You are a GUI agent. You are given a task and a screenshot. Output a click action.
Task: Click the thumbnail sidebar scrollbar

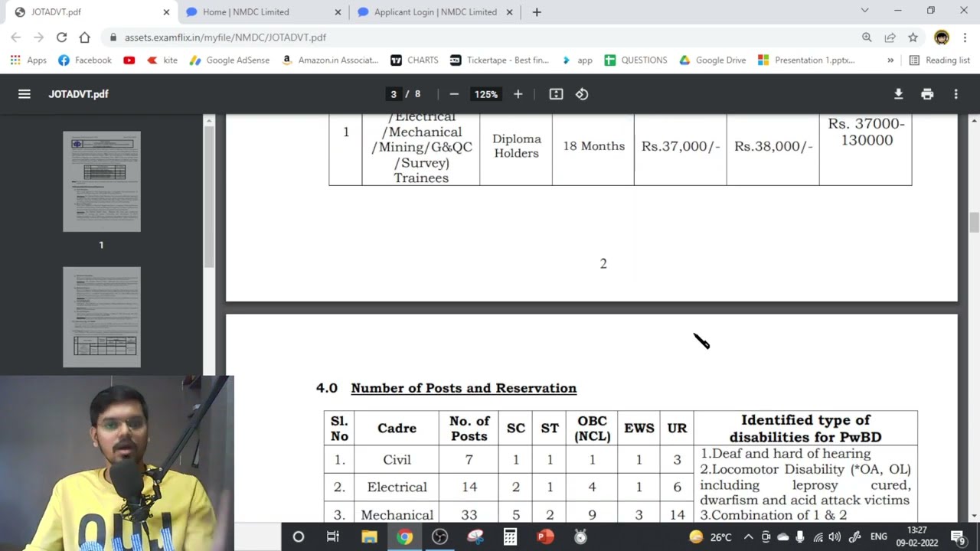click(x=209, y=196)
